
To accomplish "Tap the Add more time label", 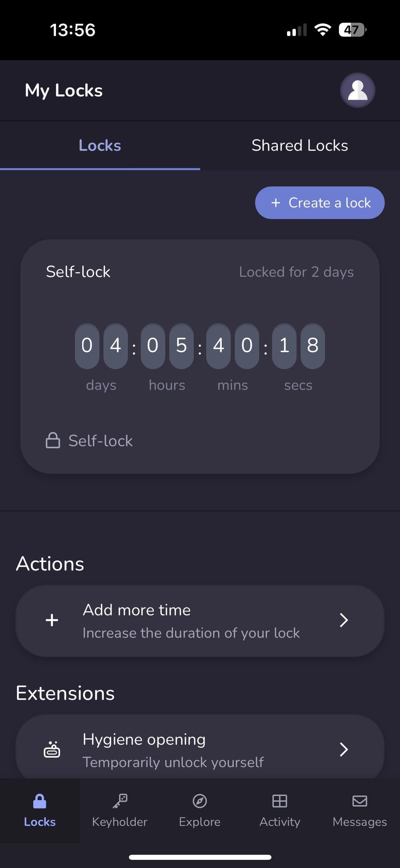I will pyautogui.click(x=137, y=610).
